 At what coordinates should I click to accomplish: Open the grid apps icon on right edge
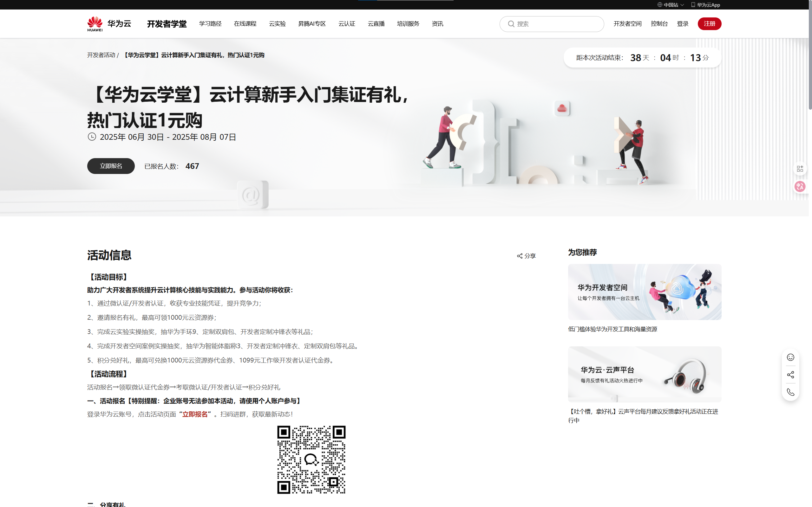800,168
